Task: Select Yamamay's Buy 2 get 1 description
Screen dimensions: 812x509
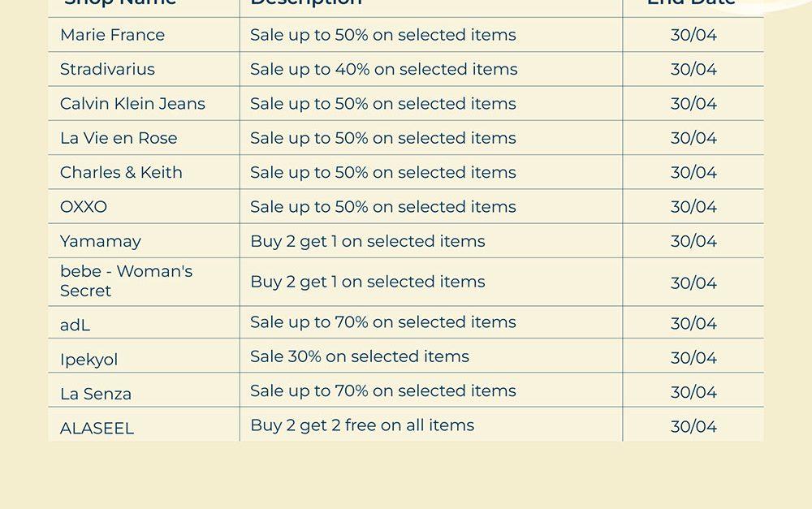Action: [x=367, y=241]
